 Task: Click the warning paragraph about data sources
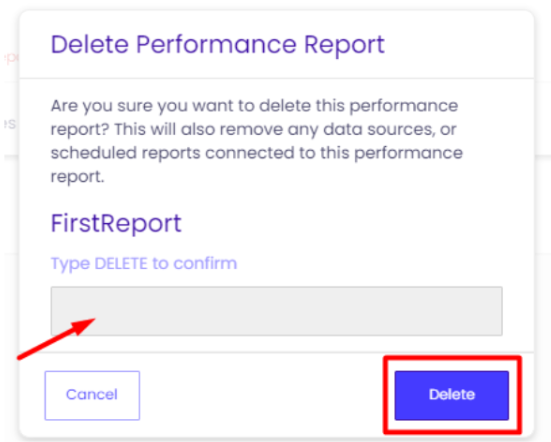257,141
